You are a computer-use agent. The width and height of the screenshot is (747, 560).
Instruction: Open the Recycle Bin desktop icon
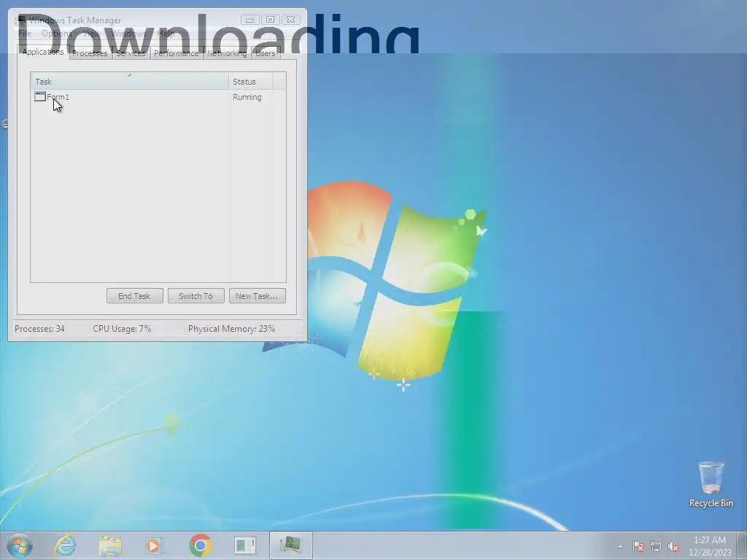click(711, 484)
